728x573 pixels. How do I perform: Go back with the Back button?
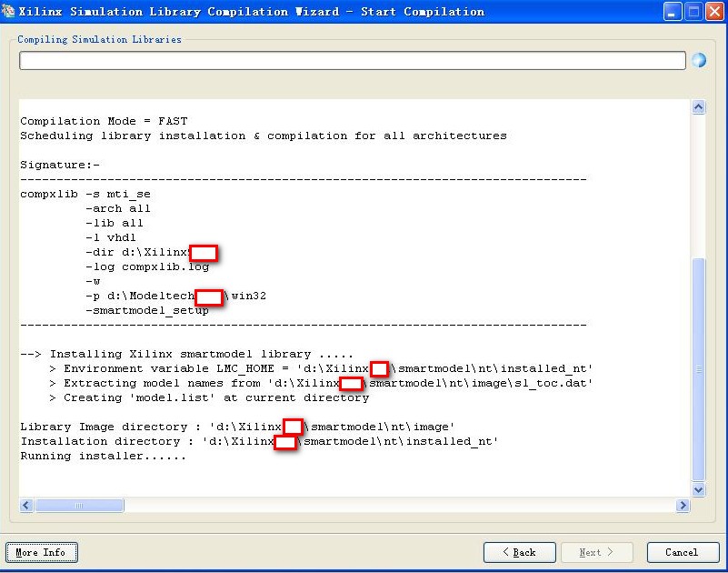520,552
